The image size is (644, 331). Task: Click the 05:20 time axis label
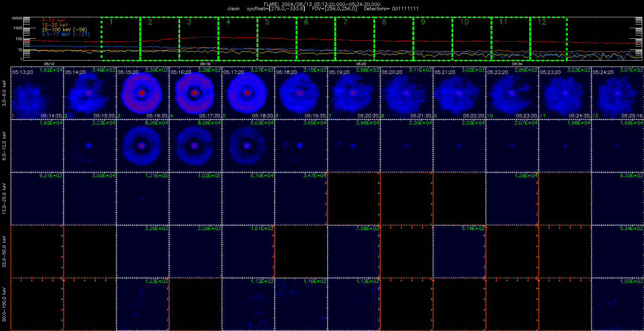(361, 64)
